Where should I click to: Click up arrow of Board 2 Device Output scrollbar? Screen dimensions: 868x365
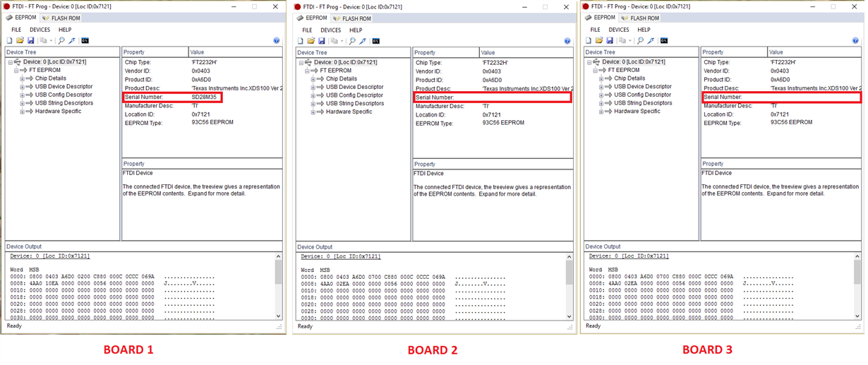click(569, 257)
